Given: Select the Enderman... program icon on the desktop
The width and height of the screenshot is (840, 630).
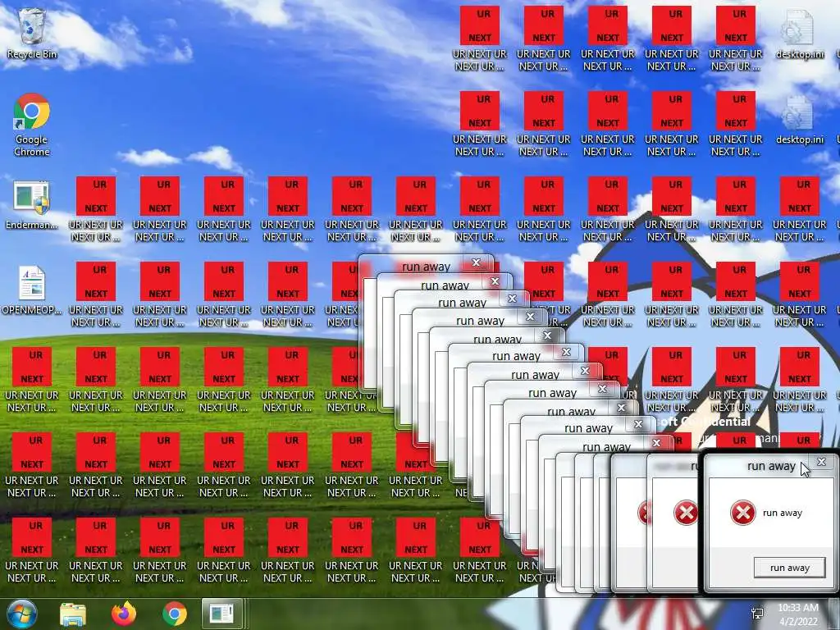Looking at the screenshot, I should [32, 205].
